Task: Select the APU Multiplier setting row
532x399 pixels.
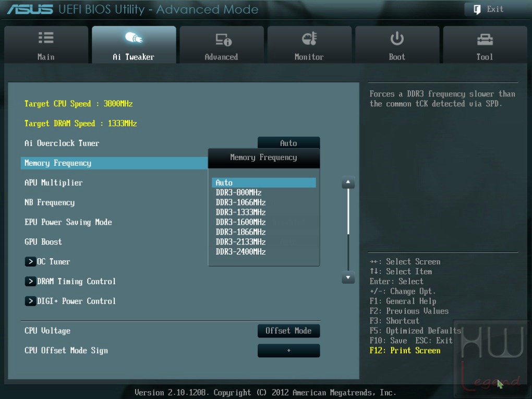Action: pyautogui.click(x=114, y=183)
